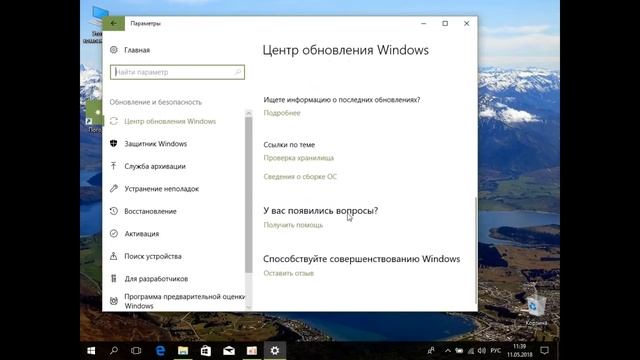The height and width of the screenshot is (360, 640).
Task: Click the Получить помощь link
Action: 293,225
